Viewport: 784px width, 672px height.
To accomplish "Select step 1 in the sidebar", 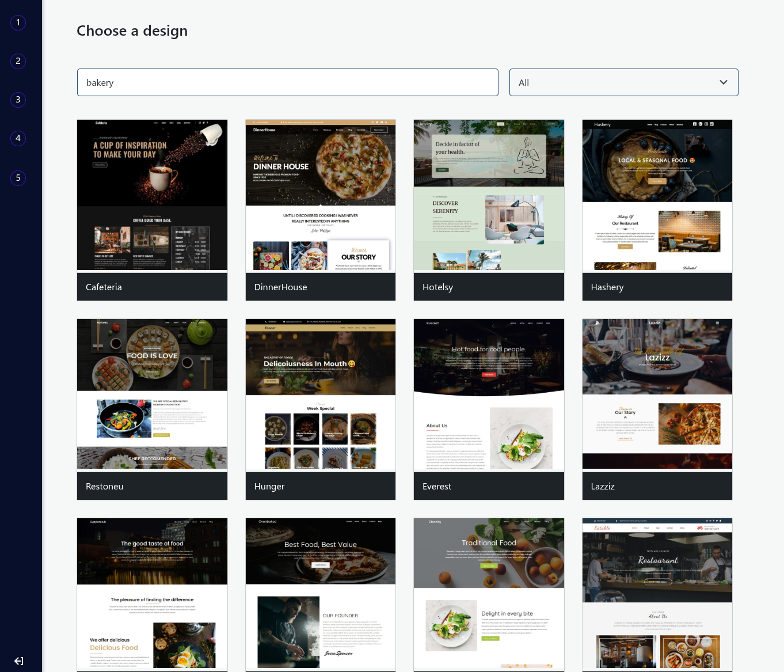I will (x=18, y=22).
